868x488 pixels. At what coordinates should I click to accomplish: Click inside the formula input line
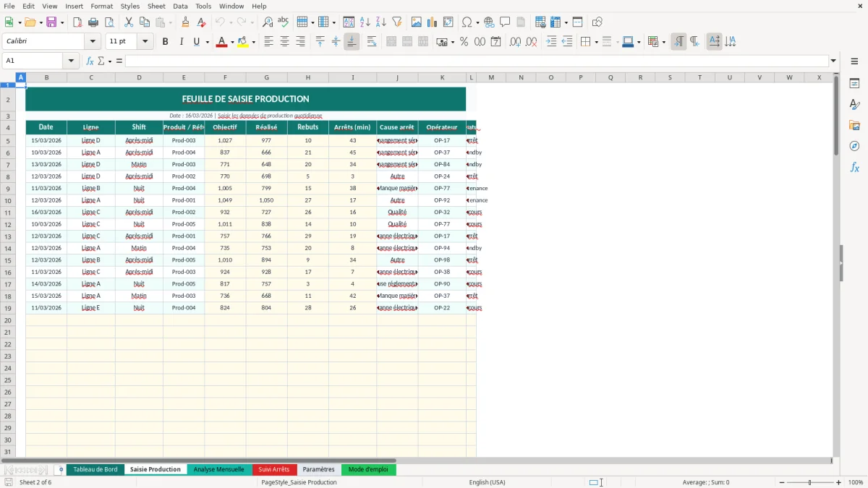click(x=476, y=61)
